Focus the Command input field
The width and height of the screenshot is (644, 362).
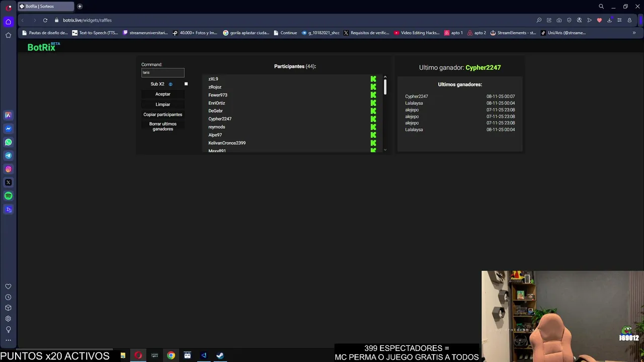click(163, 72)
